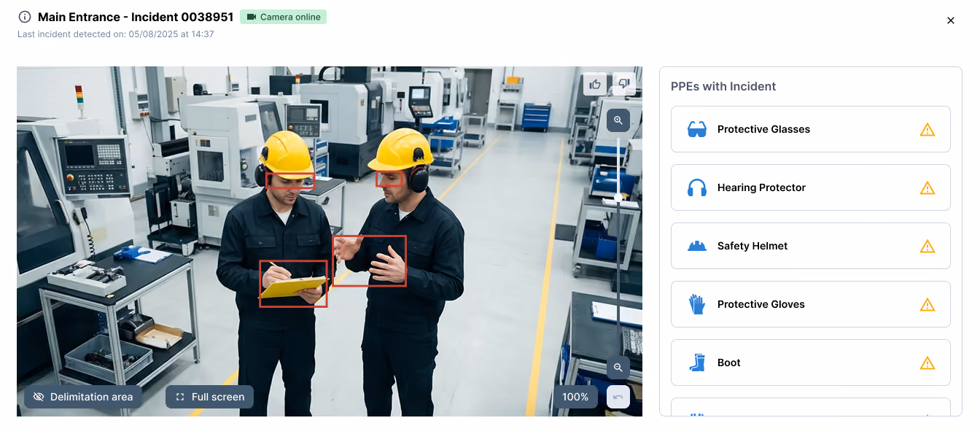Image resolution: width=980 pixels, height=434 pixels.
Task: Adjust the vertical zoom slider handle
Action: pyautogui.click(x=618, y=198)
